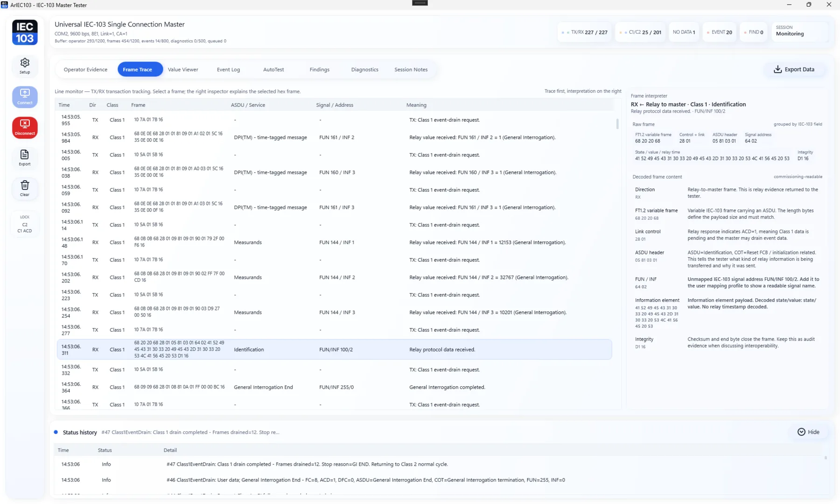Click the LOCK C2 C1 ACD indicator

click(x=25, y=224)
